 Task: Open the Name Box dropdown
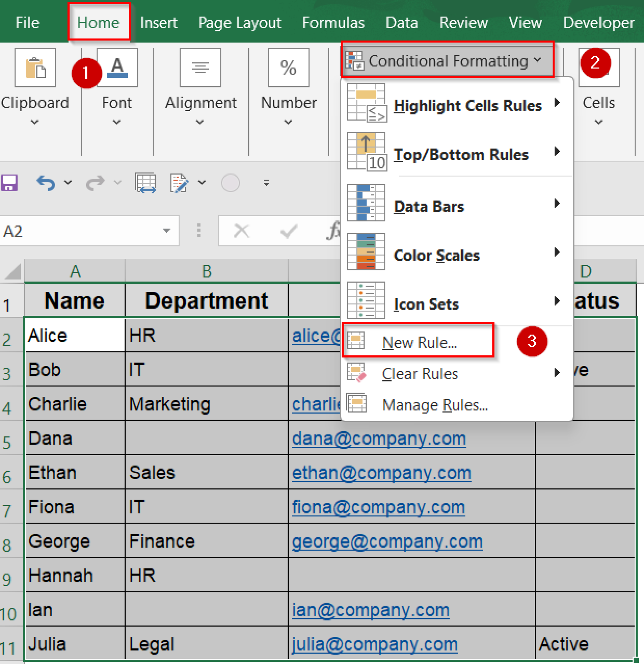point(167,231)
